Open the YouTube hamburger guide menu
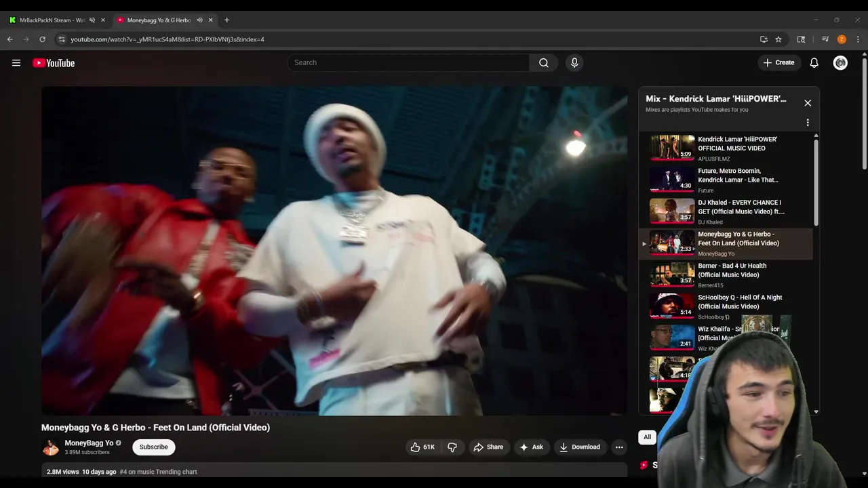Image resolution: width=868 pixels, height=488 pixels. [16, 63]
